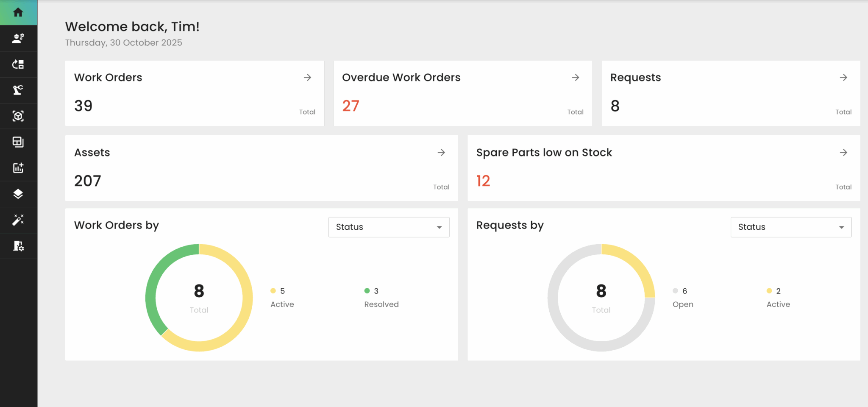
Task: Click the Assets card arrow button
Action: click(441, 152)
